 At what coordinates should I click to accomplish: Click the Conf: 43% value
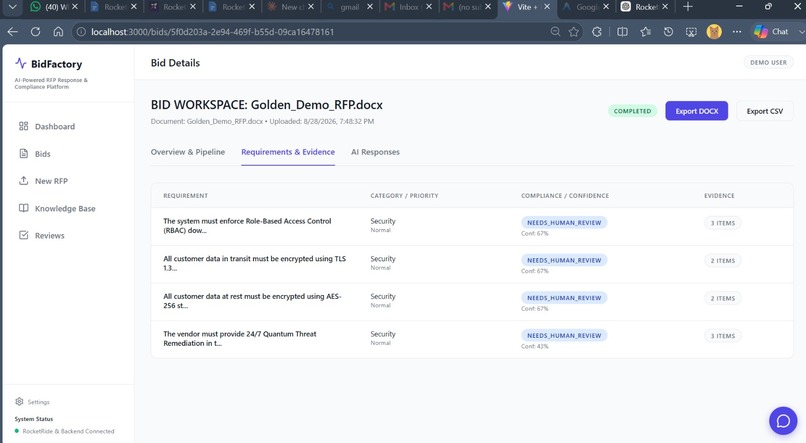click(x=535, y=346)
